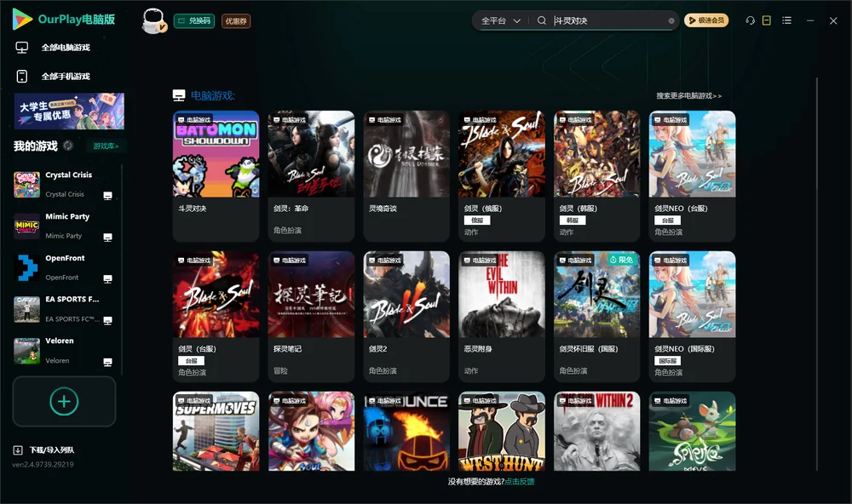Open the user avatar profile

153,21
